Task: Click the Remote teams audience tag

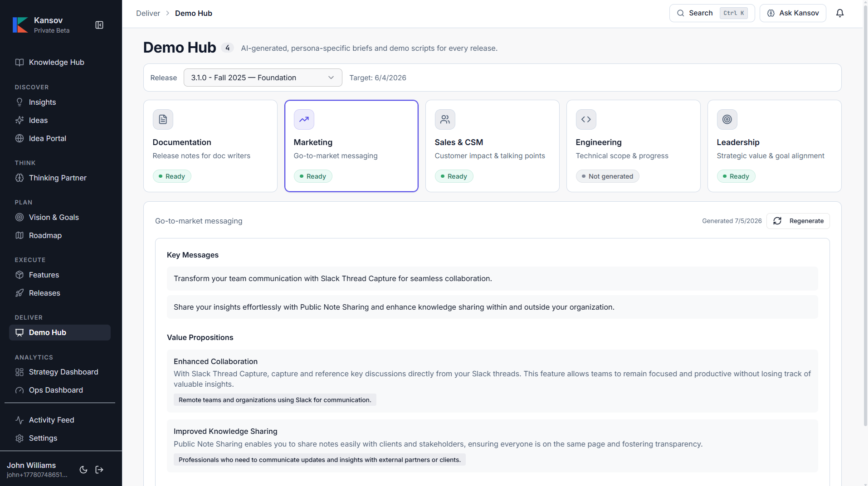Action: point(275,400)
